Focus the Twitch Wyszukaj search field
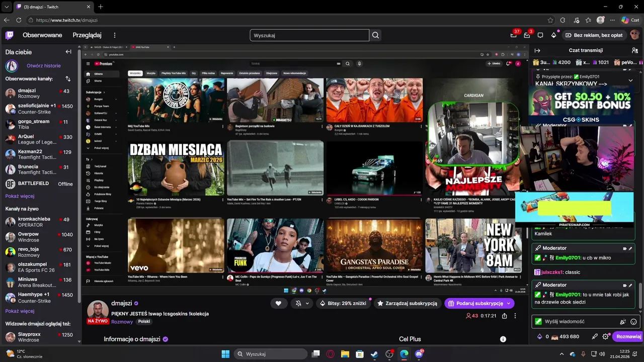 pos(309,35)
